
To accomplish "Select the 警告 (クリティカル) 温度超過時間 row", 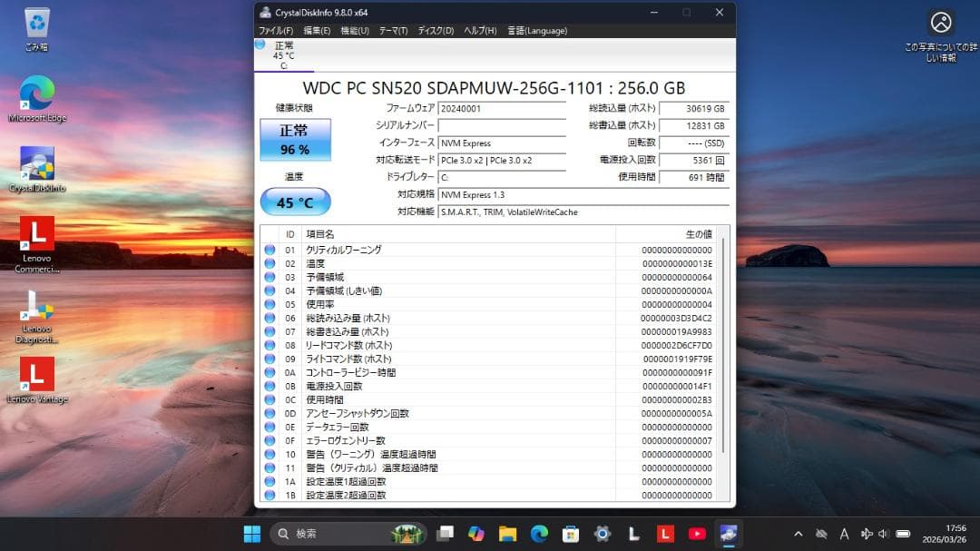I will point(489,467).
